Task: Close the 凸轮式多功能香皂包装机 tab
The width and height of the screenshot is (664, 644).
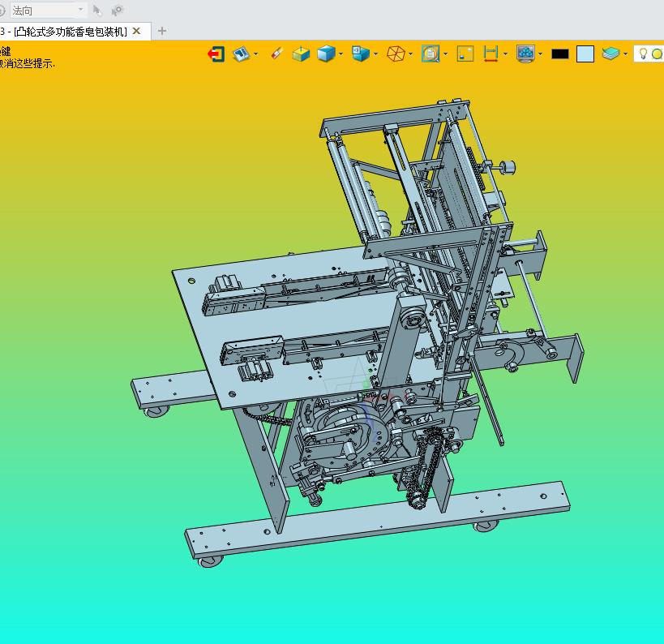Action: 136,31
